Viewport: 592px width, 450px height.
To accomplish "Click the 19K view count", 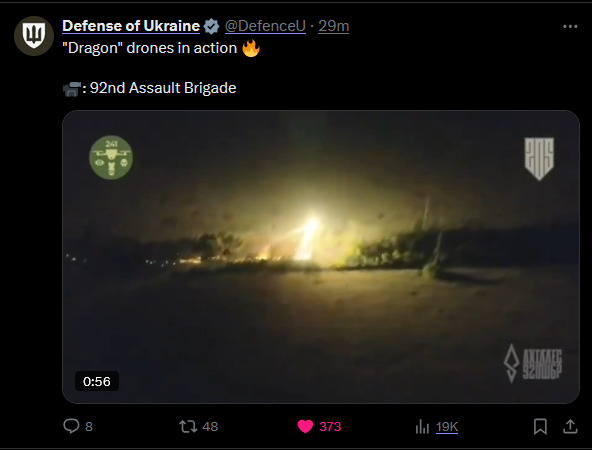I will click(x=447, y=427).
